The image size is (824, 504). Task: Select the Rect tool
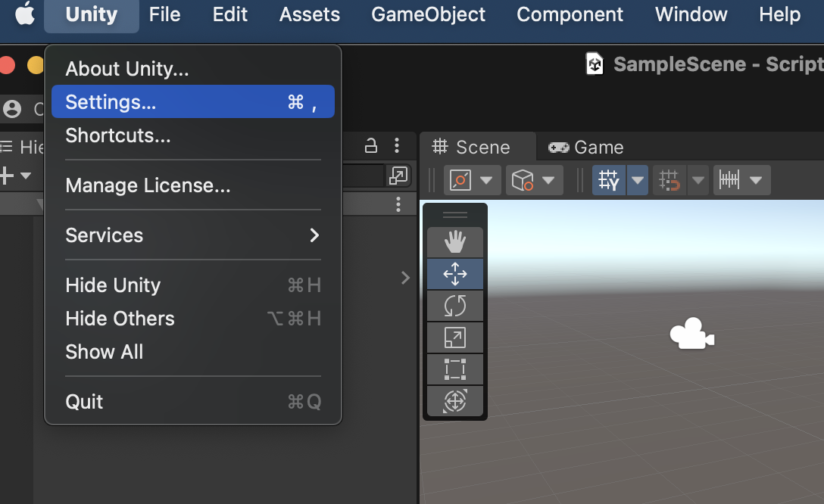click(455, 369)
